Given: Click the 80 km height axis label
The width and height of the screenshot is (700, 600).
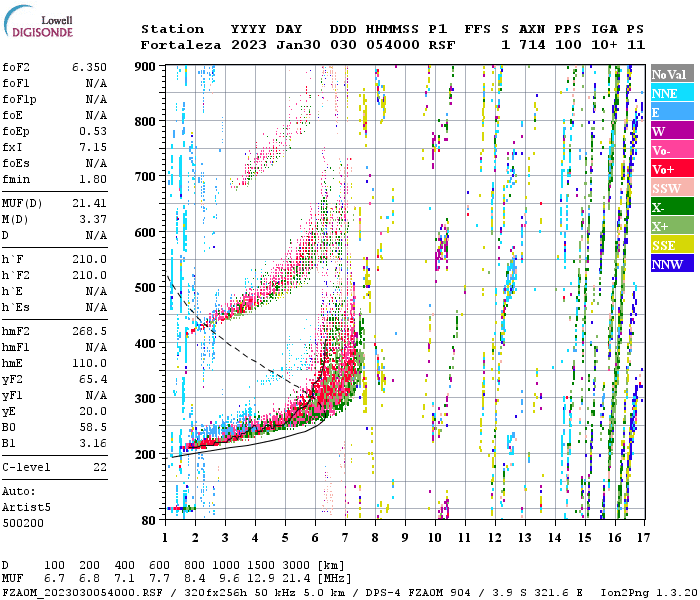Looking at the screenshot, I should pyautogui.click(x=148, y=521).
